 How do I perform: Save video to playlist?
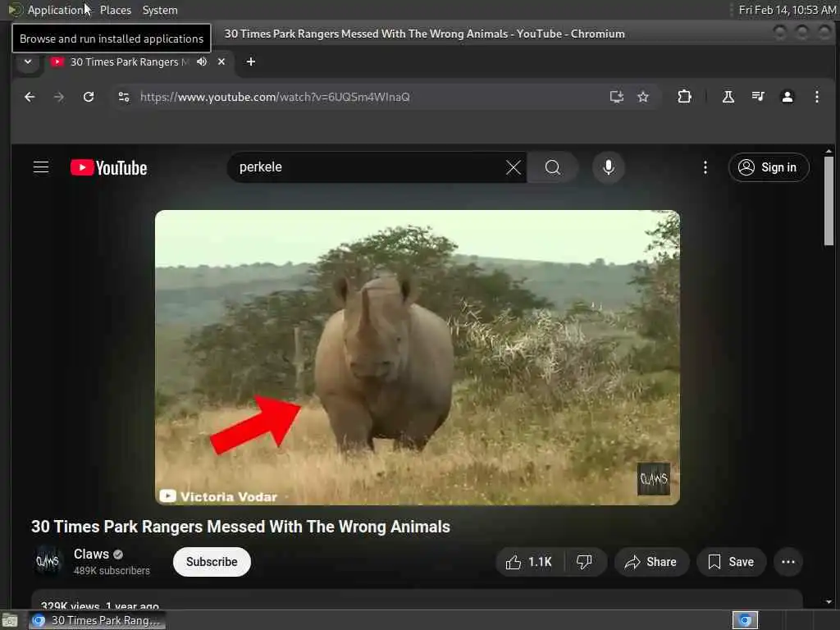[x=731, y=562]
